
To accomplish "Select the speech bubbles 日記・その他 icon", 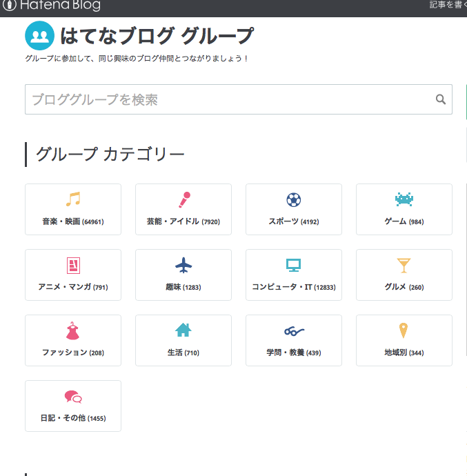I will 73,397.
